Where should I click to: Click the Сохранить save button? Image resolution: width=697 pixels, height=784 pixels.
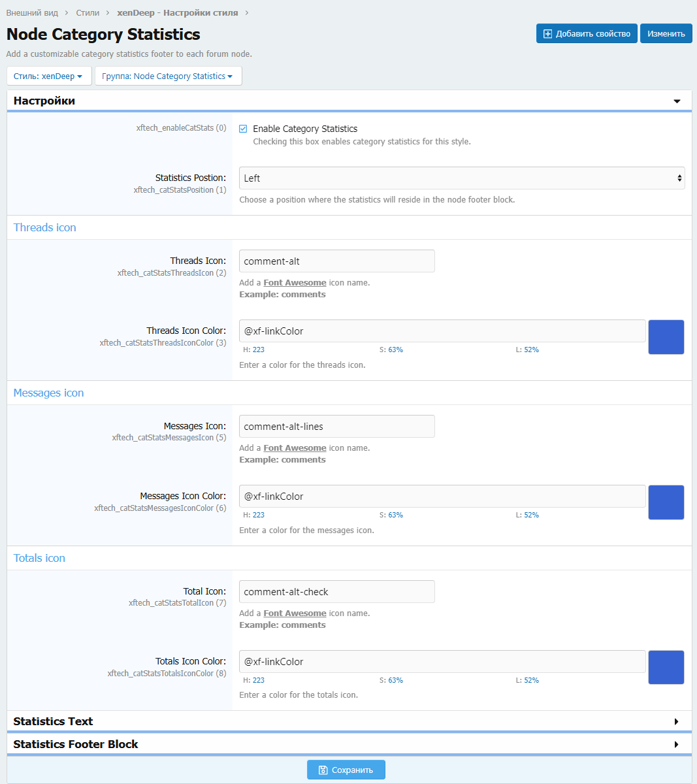tap(346, 770)
